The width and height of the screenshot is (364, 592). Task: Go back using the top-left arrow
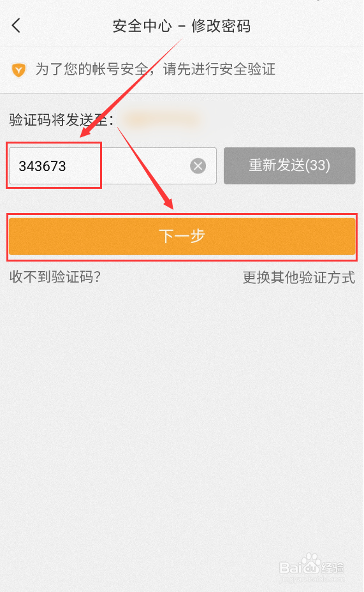tap(16, 26)
